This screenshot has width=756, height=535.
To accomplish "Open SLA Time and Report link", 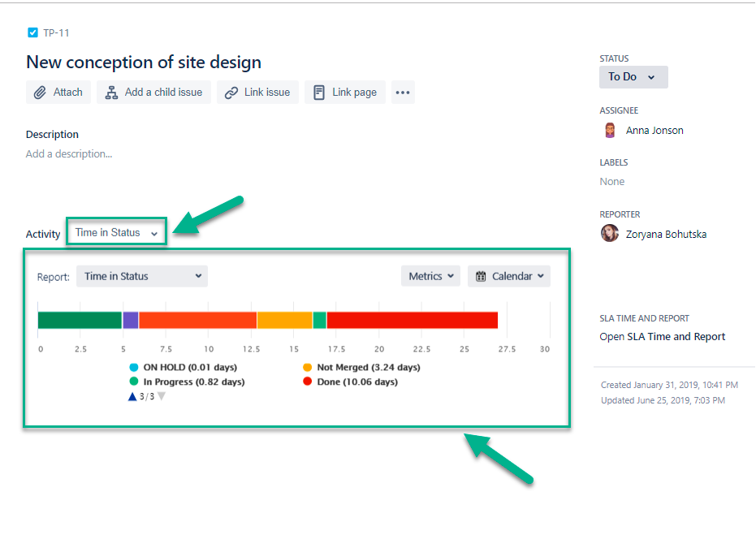I will tap(662, 337).
